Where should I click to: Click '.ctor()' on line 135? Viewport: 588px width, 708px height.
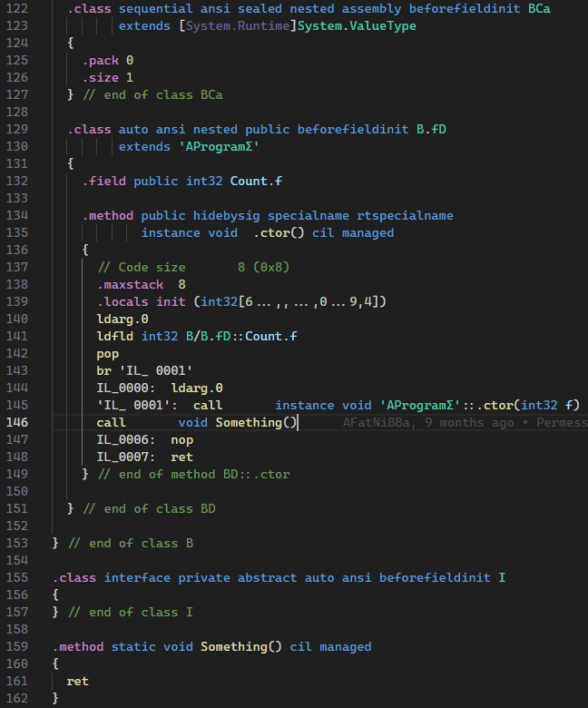(279, 233)
